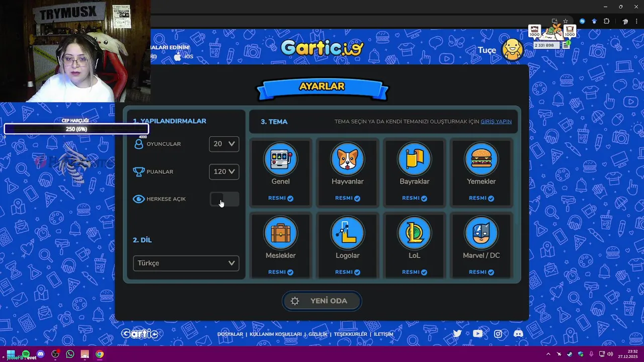Click the footer Gartic logo

[139, 333]
